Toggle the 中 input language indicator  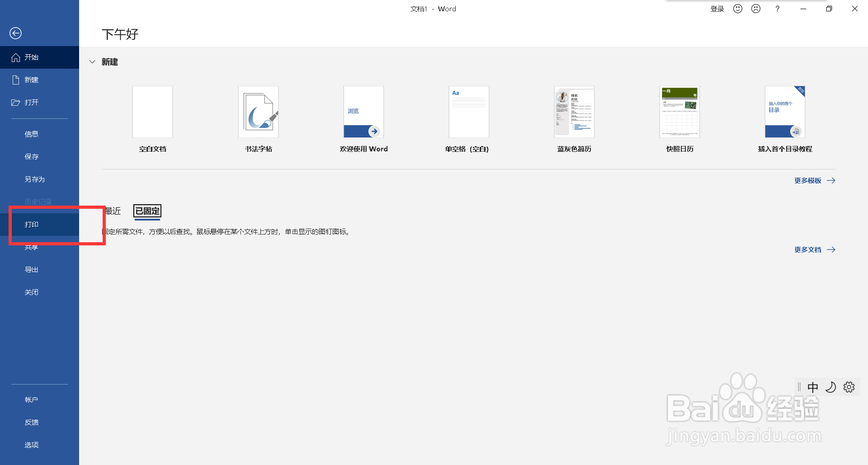tap(812, 387)
